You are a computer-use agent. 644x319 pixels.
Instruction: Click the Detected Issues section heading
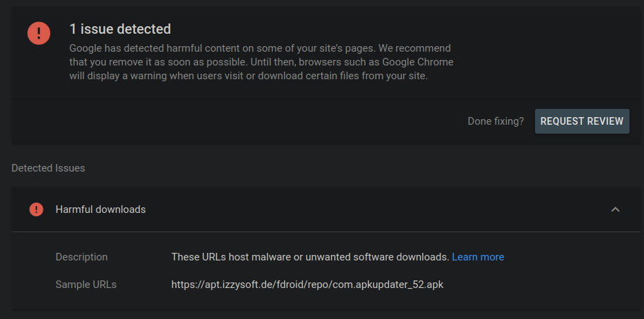pos(48,168)
